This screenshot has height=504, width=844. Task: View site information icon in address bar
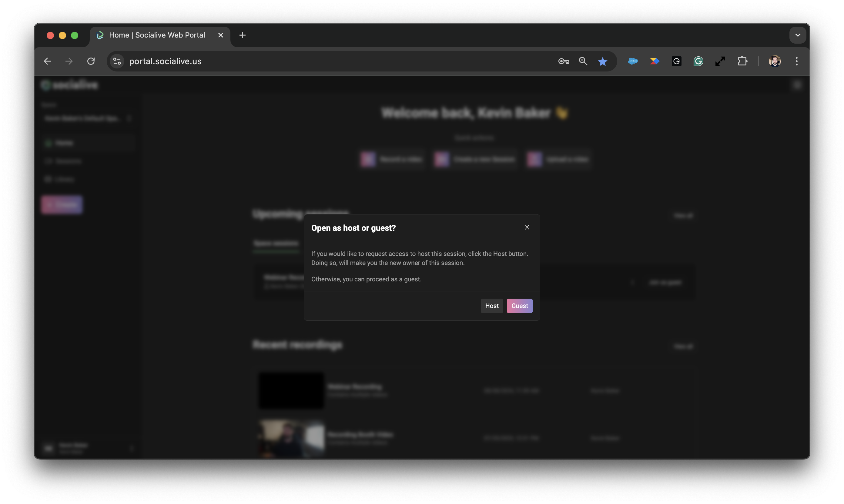point(117,61)
